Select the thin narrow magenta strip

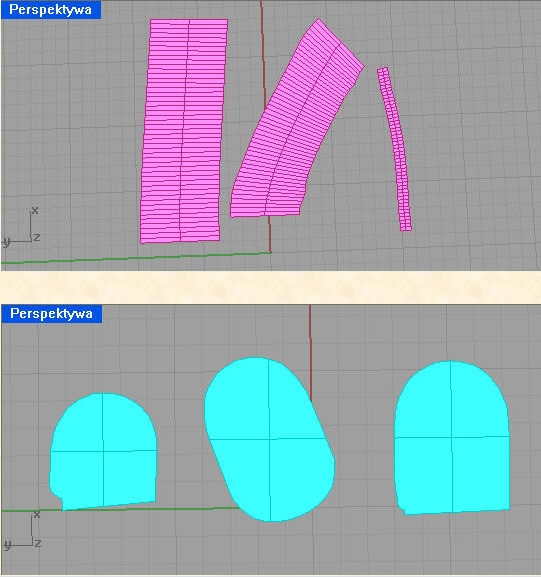(395, 149)
